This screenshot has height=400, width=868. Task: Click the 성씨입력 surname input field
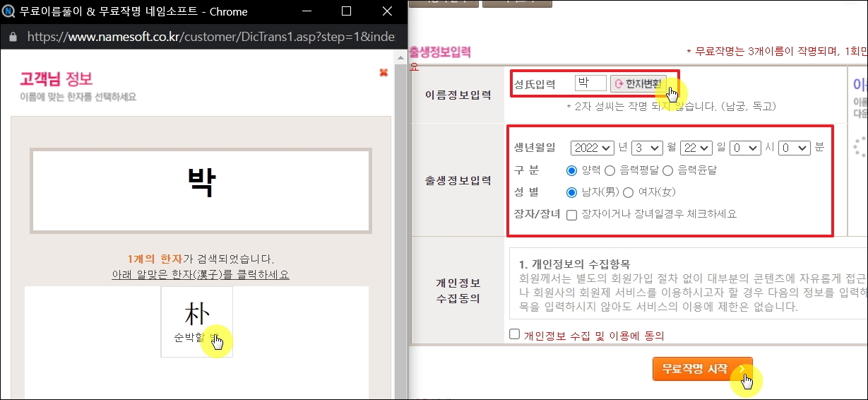click(x=590, y=83)
